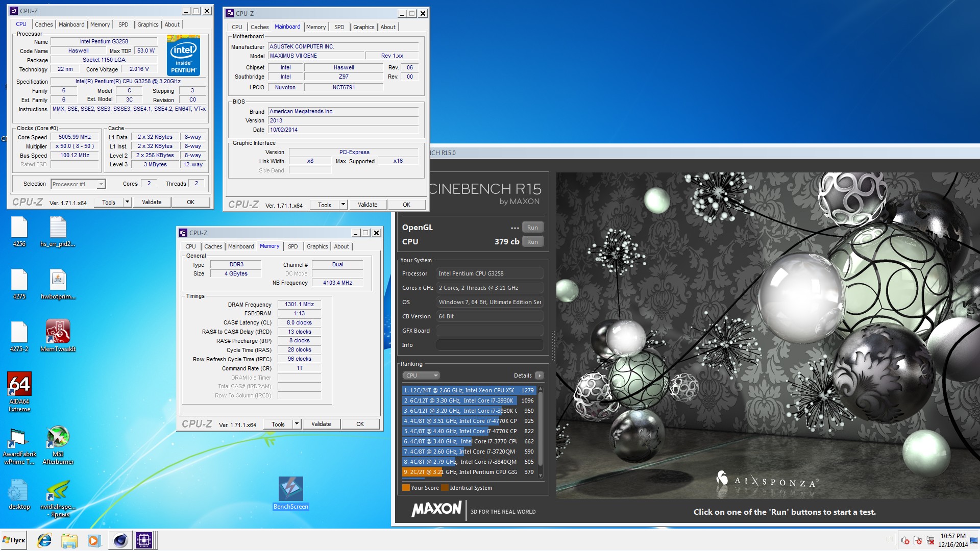The height and width of the screenshot is (551, 980).
Task: Select the BenchScreen desktop icon
Action: click(x=290, y=493)
